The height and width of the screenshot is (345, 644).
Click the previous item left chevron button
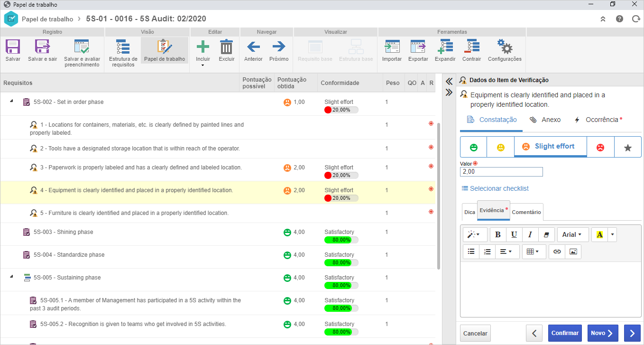pos(534,333)
